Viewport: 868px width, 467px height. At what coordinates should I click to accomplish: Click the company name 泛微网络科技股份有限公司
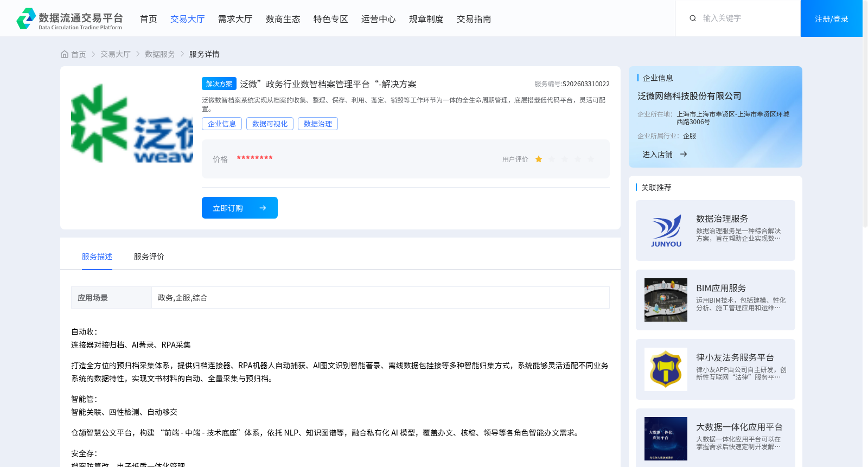coord(690,96)
